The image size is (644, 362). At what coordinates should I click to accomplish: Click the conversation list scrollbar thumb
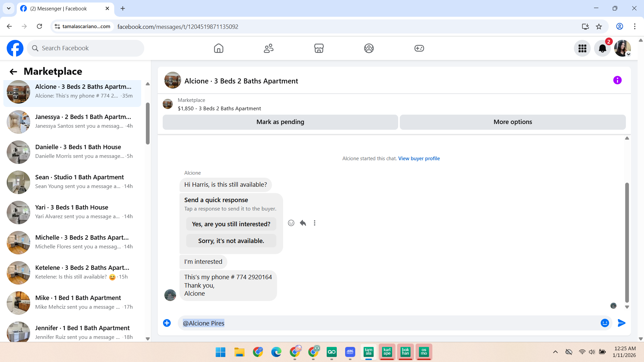point(148,124)
